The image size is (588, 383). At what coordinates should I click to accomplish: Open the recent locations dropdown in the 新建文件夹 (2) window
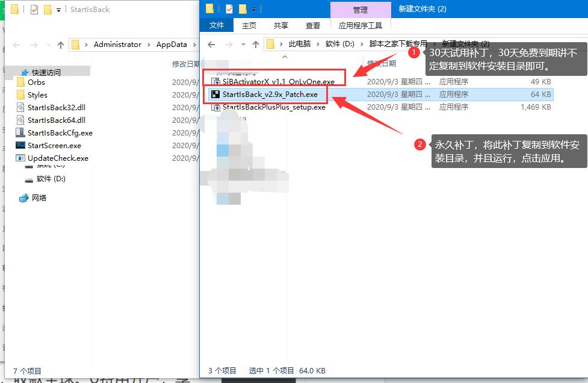(x=243, y=45)
